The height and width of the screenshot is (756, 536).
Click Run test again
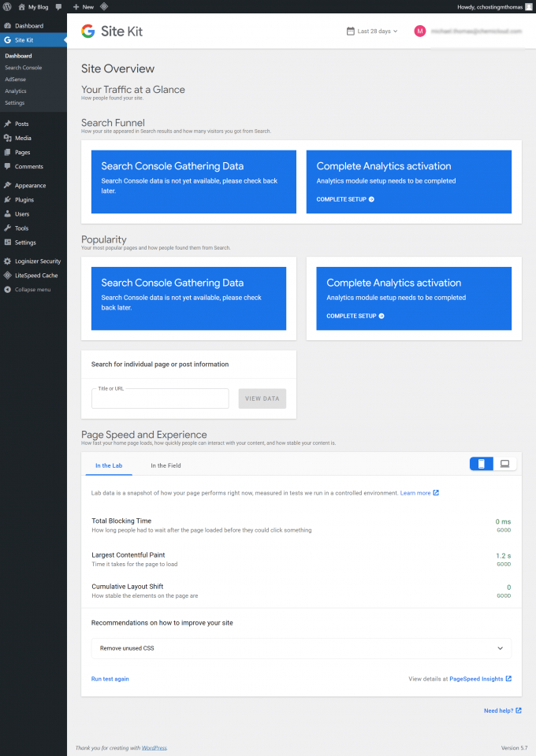click(110, 678)
